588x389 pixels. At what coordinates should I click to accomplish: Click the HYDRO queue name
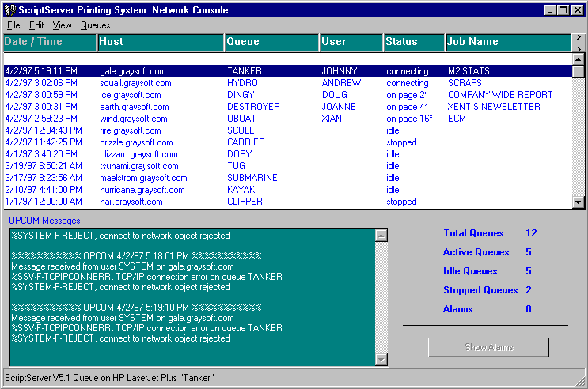coord(242,83)
